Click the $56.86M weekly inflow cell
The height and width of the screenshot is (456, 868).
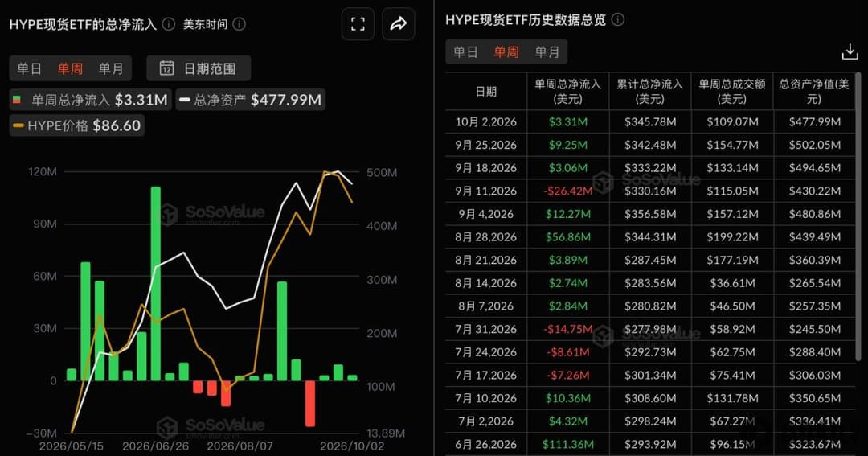pyautogui.click(x=567, y=237)
